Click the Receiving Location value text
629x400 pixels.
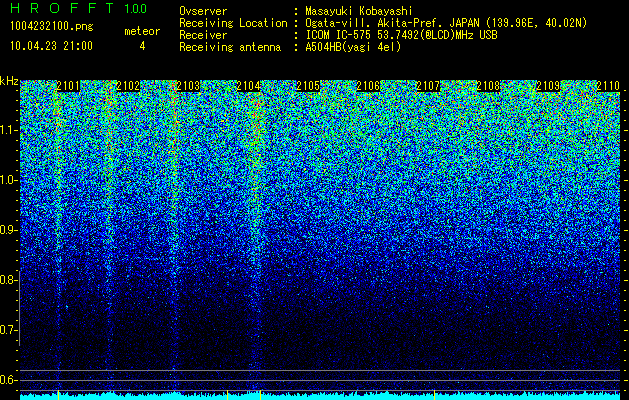tap(446, 23)
